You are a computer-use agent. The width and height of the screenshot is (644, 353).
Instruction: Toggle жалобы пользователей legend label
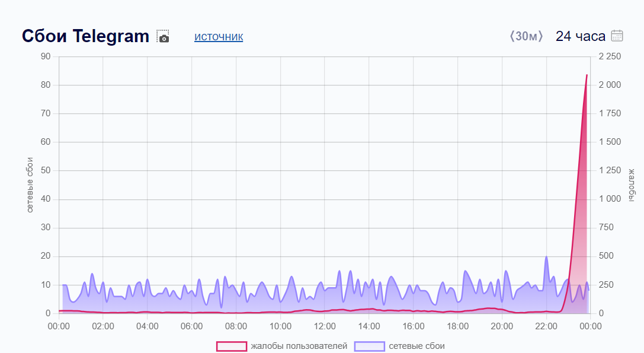coord(299,346)
